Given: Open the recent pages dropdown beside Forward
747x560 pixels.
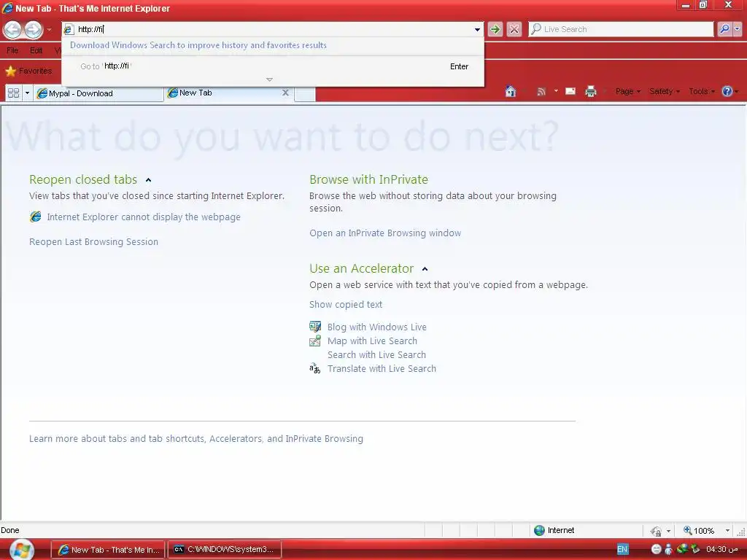Looking at the screenshot, I should pos(49,29).
